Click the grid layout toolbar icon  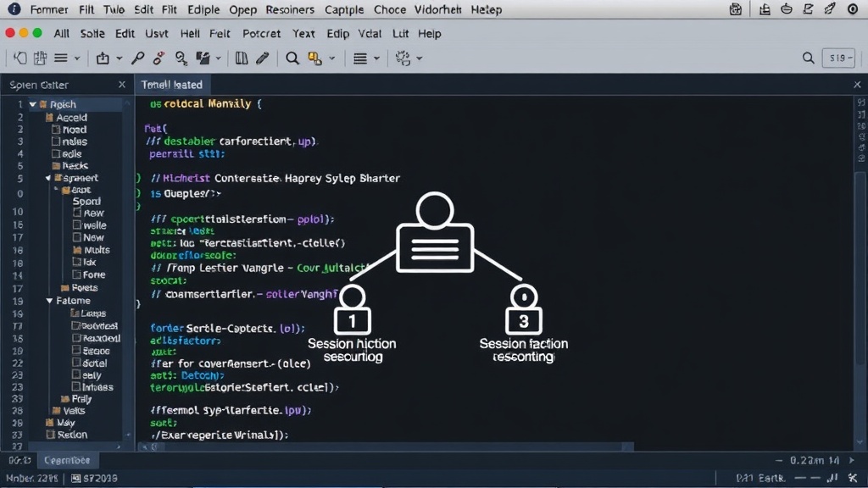40,58
